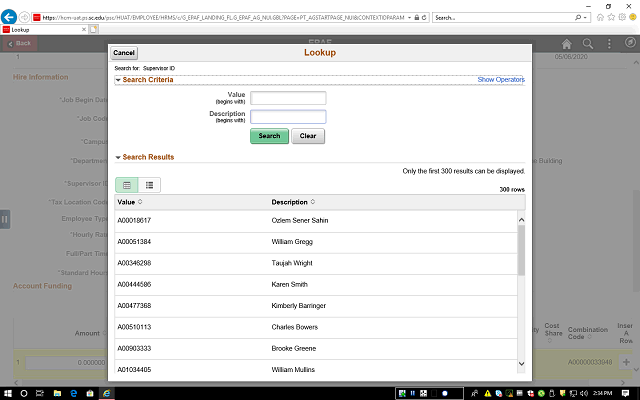
Task: Click the results scrollbar up arrow
Action: pyautogui.click(x=521, y=220)
